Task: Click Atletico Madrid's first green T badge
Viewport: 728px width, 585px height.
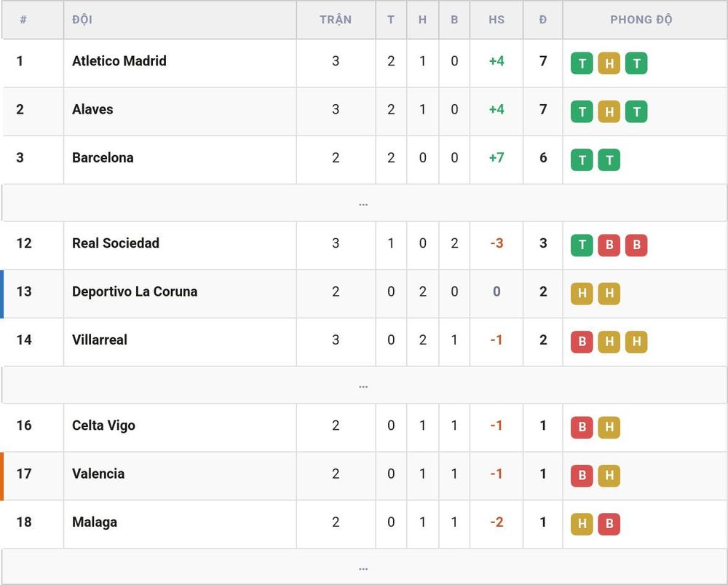Action: click(582, 63)
